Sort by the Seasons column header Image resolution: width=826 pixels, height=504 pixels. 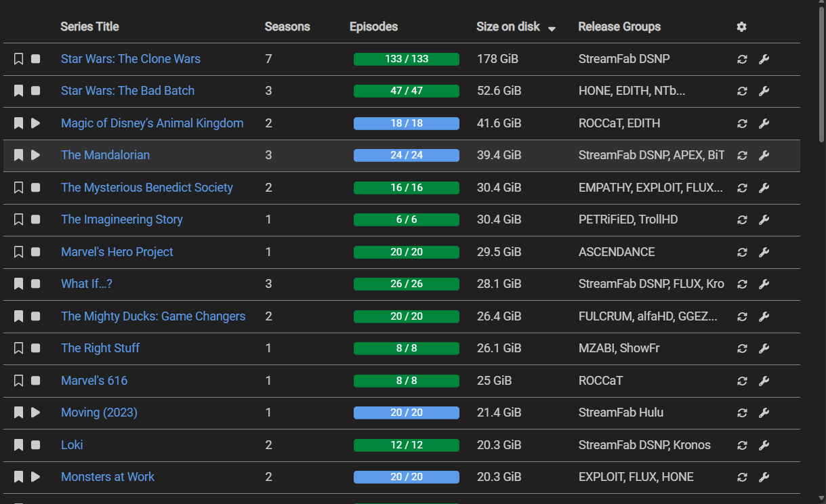287,27
